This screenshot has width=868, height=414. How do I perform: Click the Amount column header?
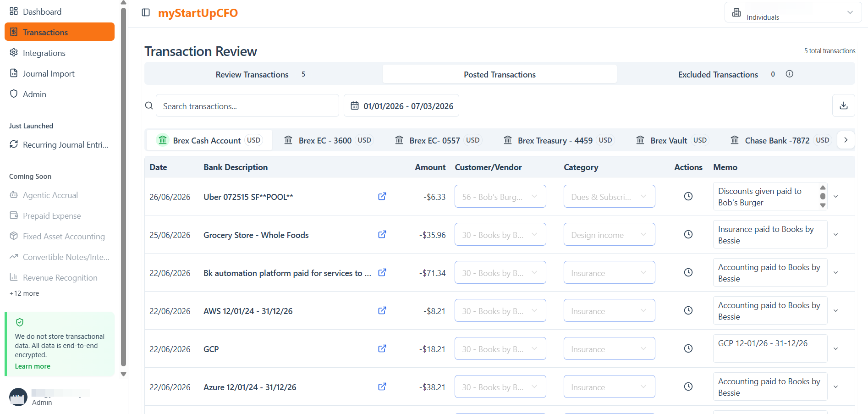430,167
